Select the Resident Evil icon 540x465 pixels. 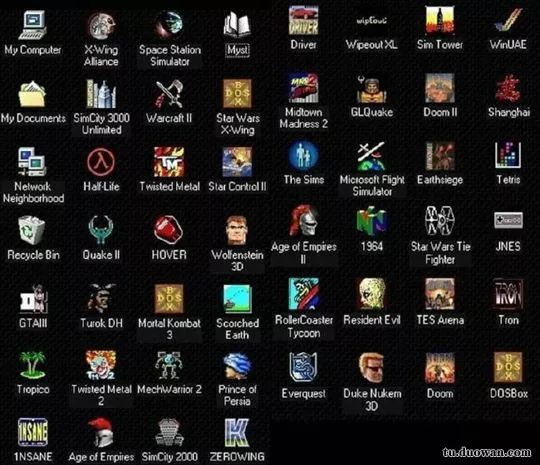tap(372, 294)
